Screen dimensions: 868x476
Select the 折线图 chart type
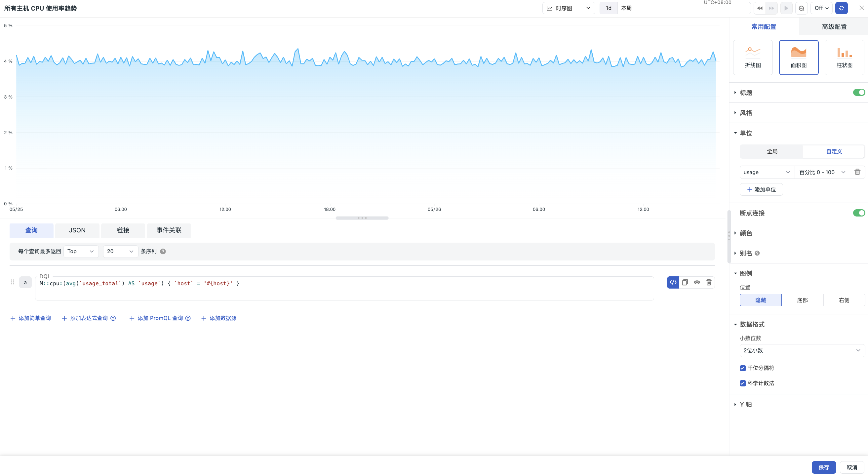[x=753, y=57]
